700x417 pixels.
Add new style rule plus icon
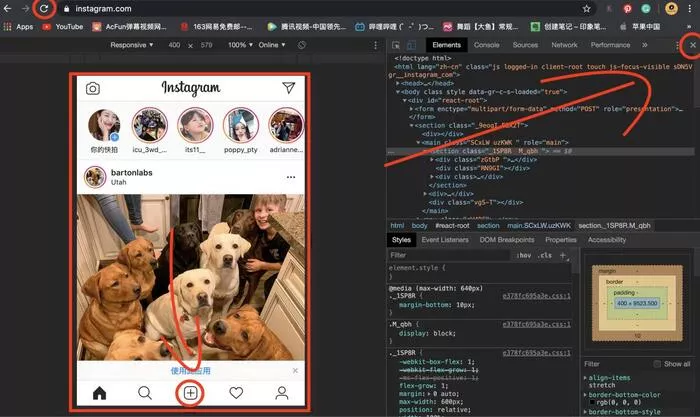(563, 255)
